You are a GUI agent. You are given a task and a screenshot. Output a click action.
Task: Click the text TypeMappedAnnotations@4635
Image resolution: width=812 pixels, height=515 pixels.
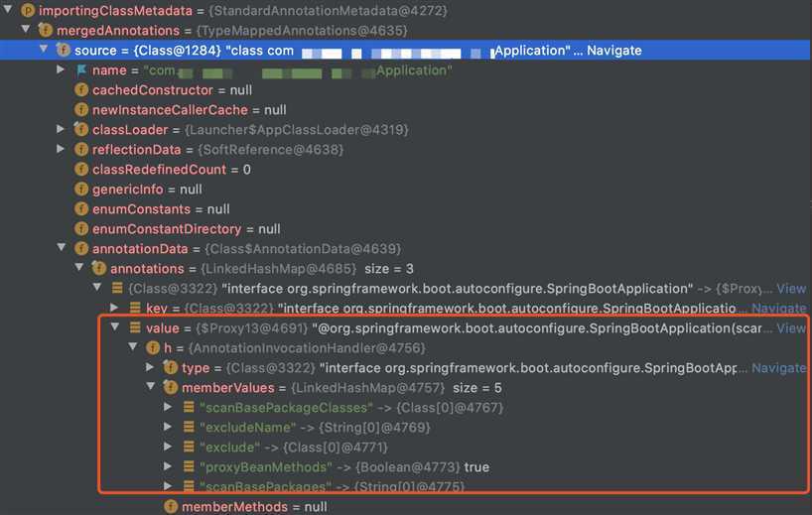click(x=302, y=30)
